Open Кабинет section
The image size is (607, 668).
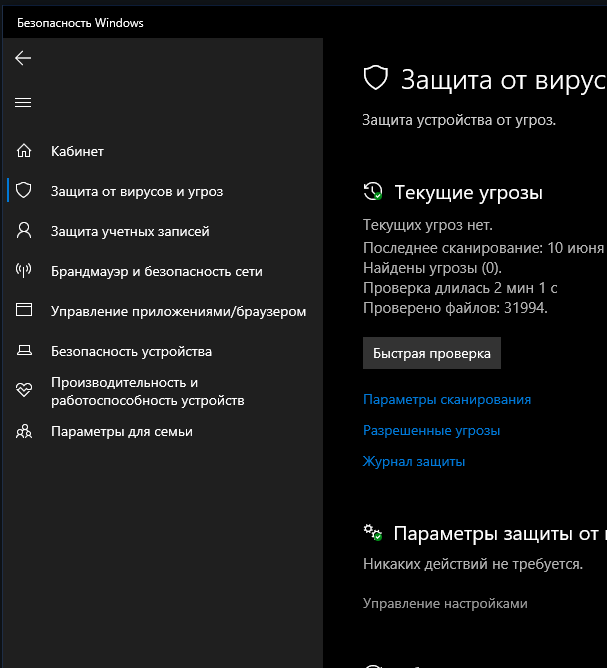(78, 151)
